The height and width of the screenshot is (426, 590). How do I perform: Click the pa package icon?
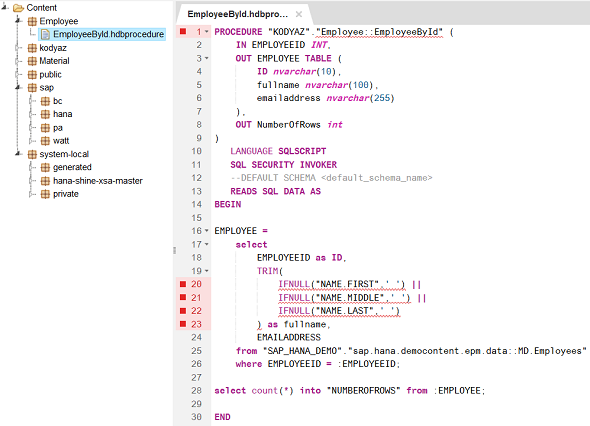coord(45,128)
